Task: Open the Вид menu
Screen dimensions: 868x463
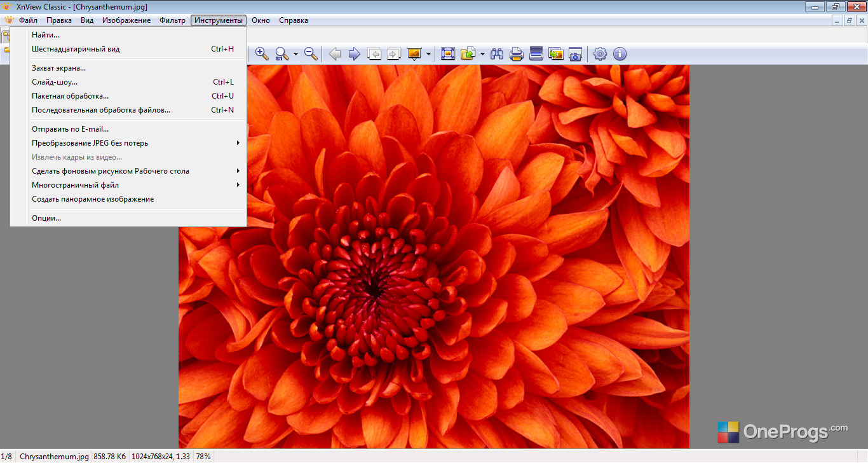Action: pos(87,20)
